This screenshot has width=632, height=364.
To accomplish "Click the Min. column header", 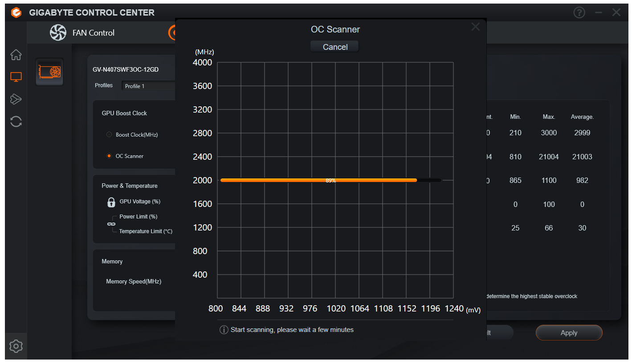I will [x=515, y=117].
